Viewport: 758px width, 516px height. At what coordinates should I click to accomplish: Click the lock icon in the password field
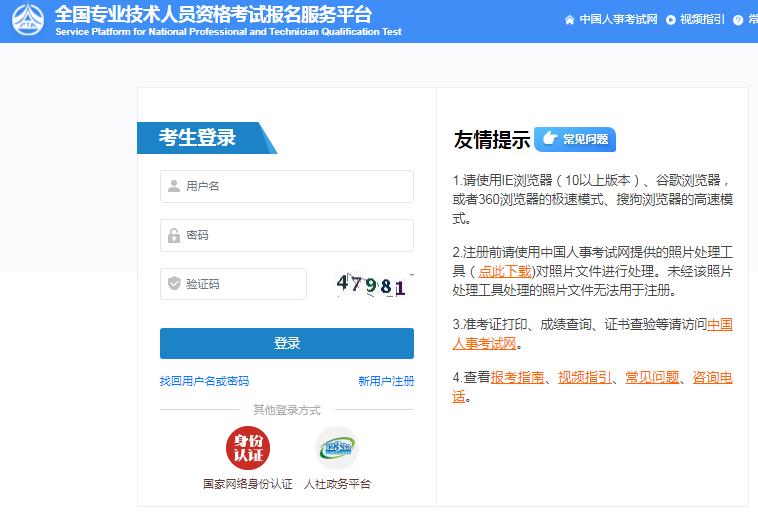click(x=174, y=235)
